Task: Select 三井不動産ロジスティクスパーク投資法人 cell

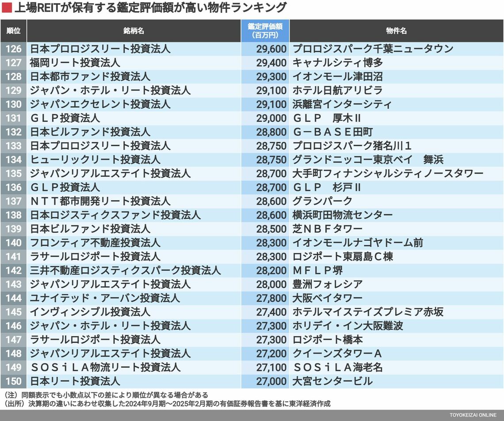Action: point(125,270)
